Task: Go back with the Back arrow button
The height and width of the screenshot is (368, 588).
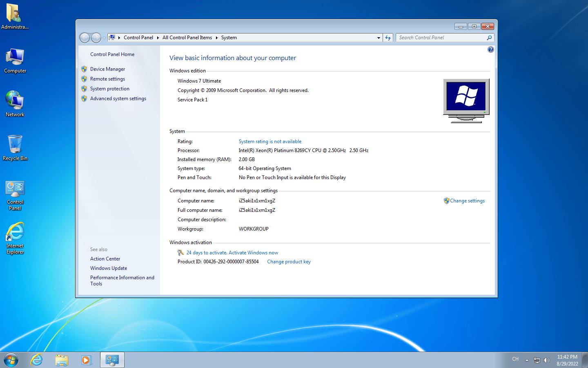Action: (85, 38)
